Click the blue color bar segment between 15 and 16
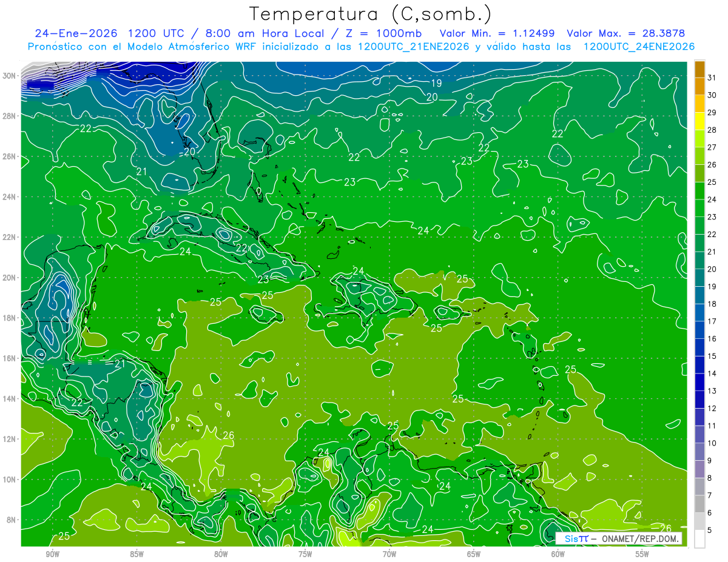Viewport: 728px width, 562px height. click(x=699, y=347)
